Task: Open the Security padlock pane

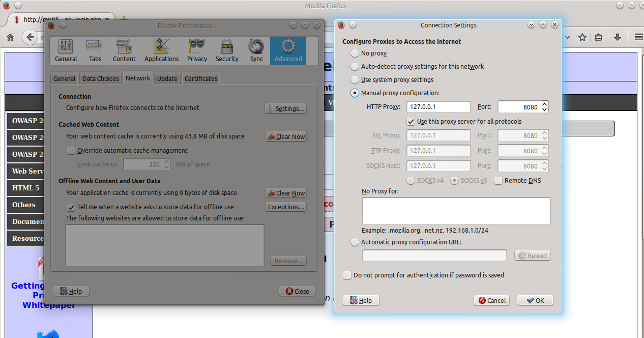Action: point(227,51)
